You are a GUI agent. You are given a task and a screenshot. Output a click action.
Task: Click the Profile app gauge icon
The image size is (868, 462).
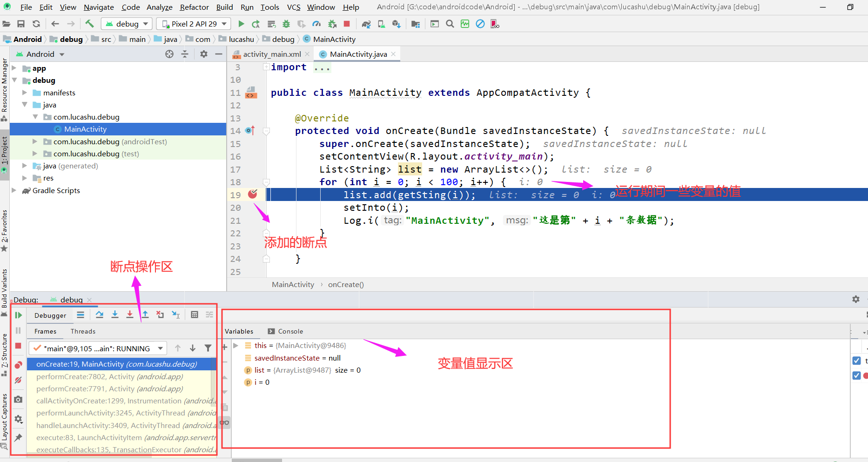click(316, 24)
